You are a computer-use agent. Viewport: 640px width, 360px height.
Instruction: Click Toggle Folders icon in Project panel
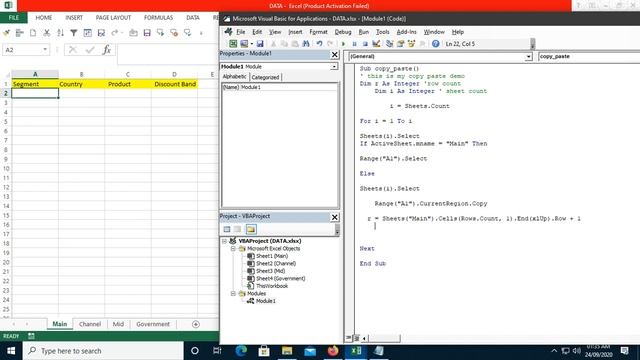coord(251,229)
